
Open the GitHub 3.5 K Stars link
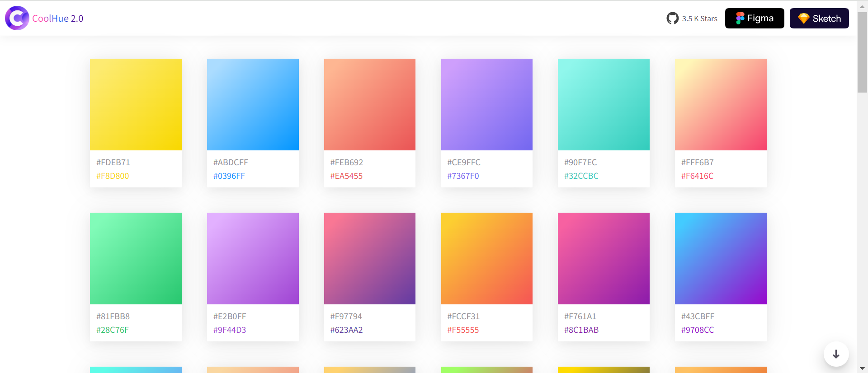click(692, 19)
